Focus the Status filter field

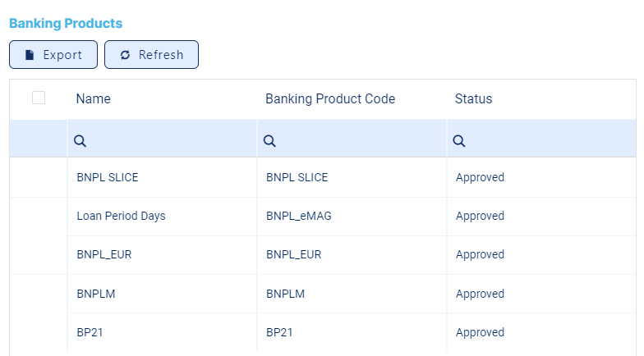point(546,141)
